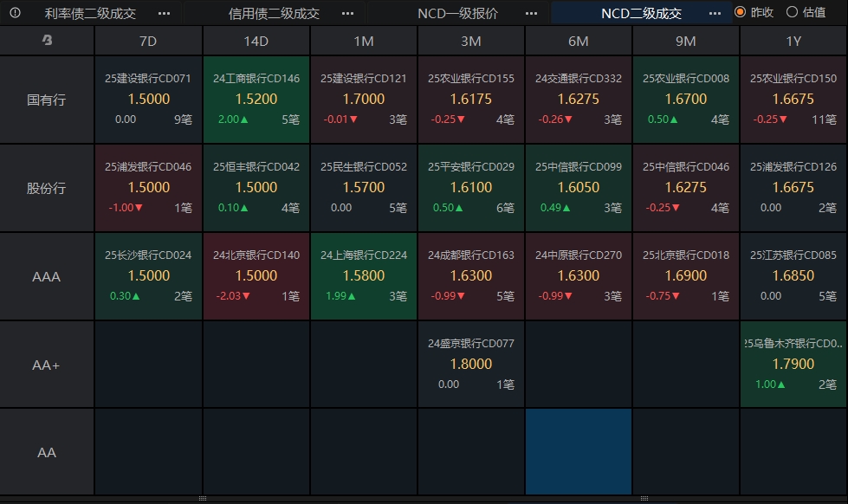
Task: Select the 国有行 row label
Action: pos(47,100)
